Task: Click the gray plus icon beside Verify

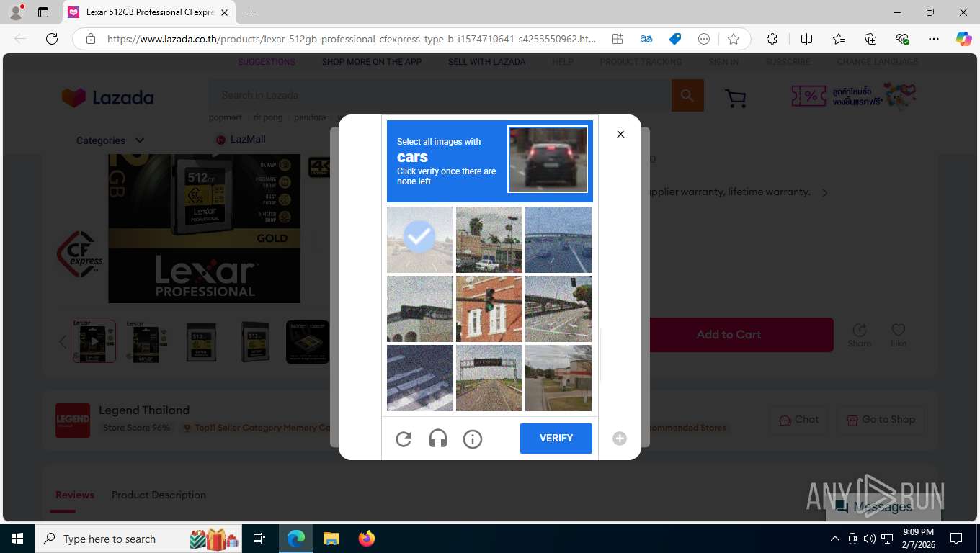Action: [620, 439]
